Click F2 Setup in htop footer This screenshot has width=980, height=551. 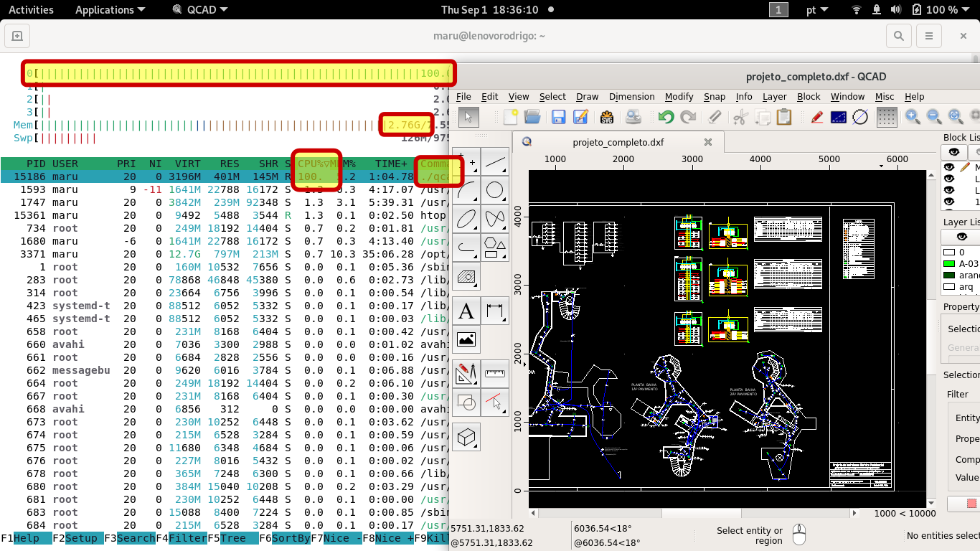point(78,538)
